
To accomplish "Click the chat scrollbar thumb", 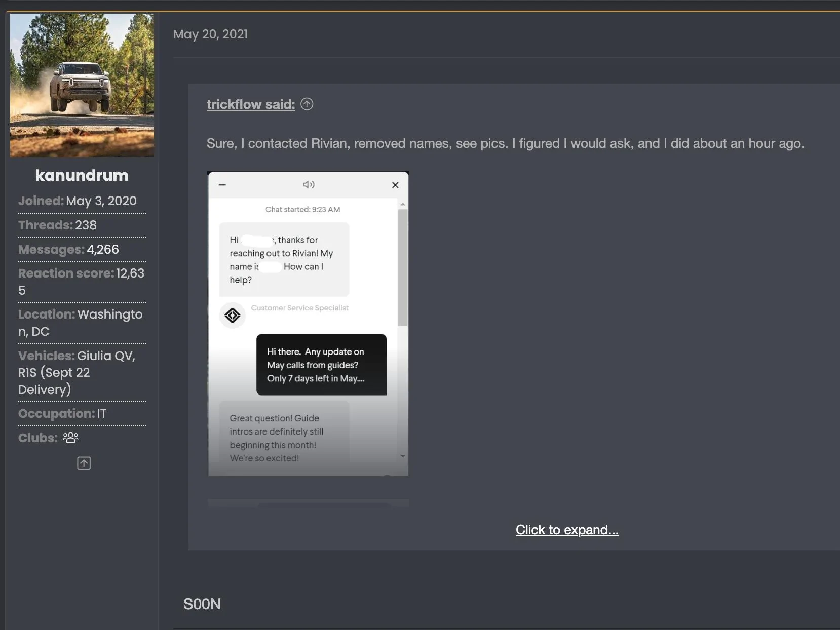I will (x=403, y=267).
